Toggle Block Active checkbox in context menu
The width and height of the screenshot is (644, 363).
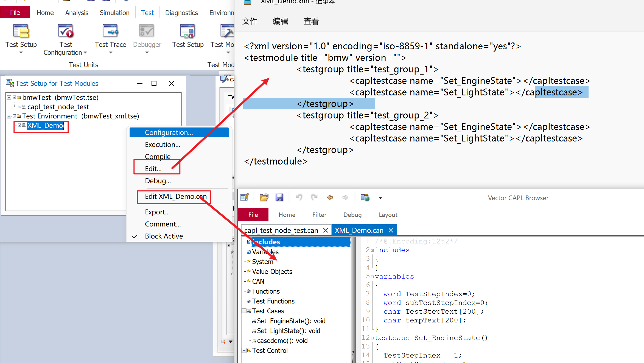(x=164, y=236)
